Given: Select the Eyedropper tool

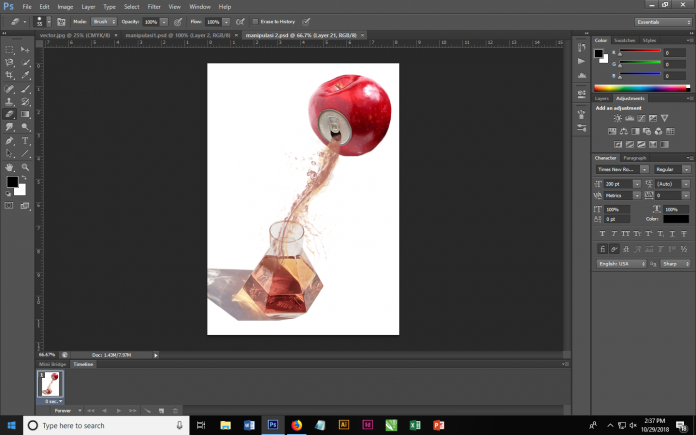Looking at the screenshot, I should pyautogui.click(x=26, y=75).
